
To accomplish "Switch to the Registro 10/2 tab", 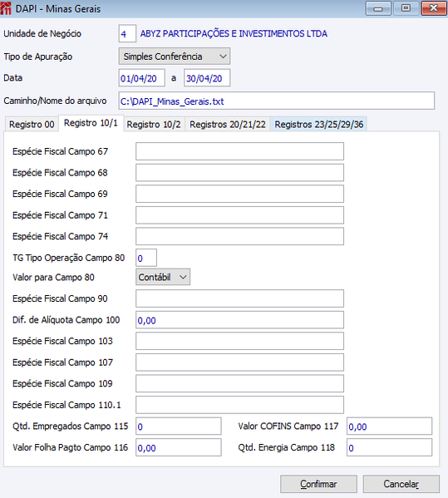I will [x=154, y=124].
